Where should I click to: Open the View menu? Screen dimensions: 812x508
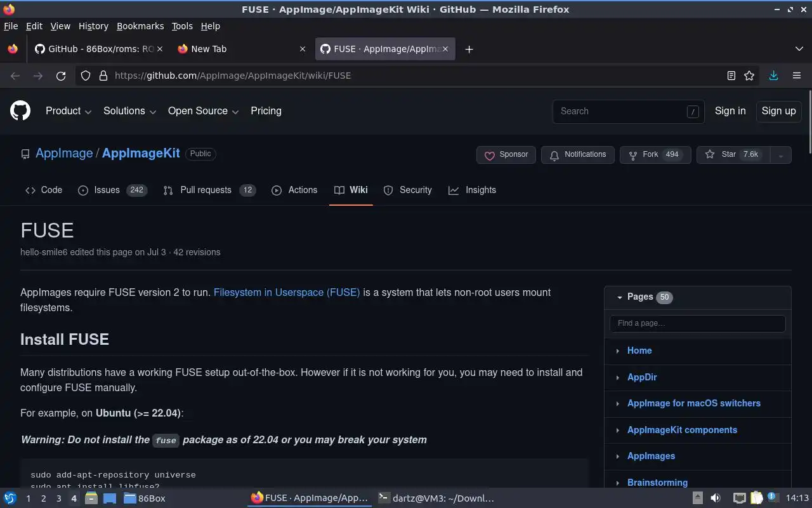(60, 26)
